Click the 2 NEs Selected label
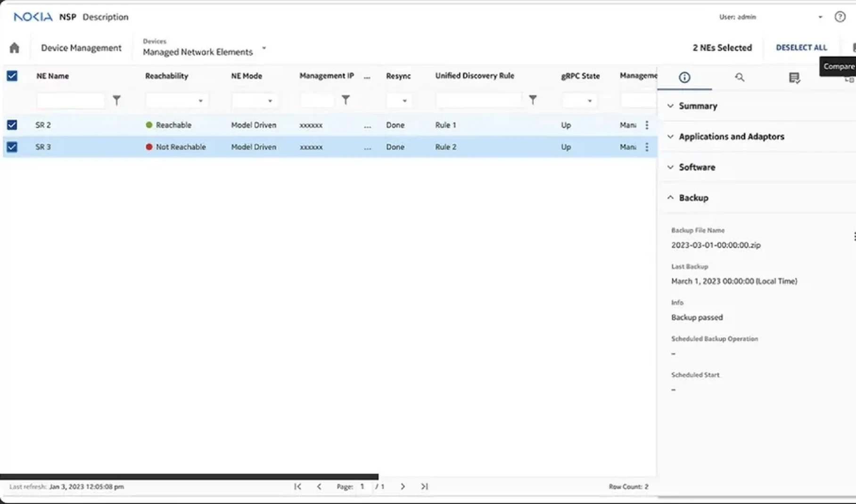Viewport: 856px width, 504px height. (722, 48)
